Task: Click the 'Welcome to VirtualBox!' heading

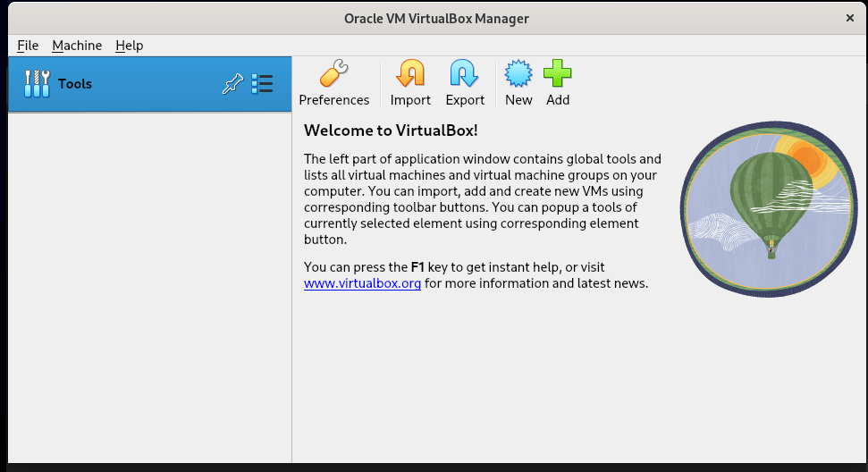Action: click(391, 131)
